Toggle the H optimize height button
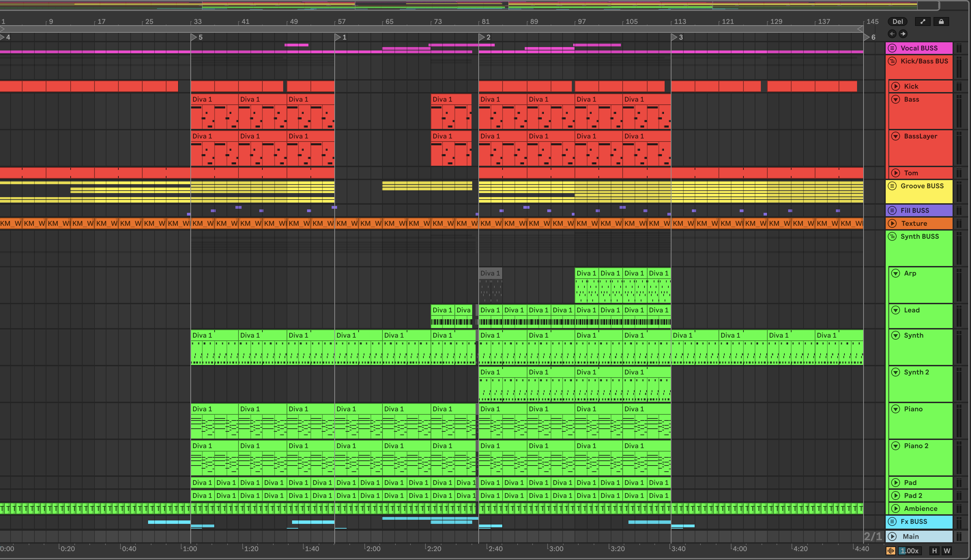The width and height of the screenshot is (971, 560). click(x=934, y=551)
